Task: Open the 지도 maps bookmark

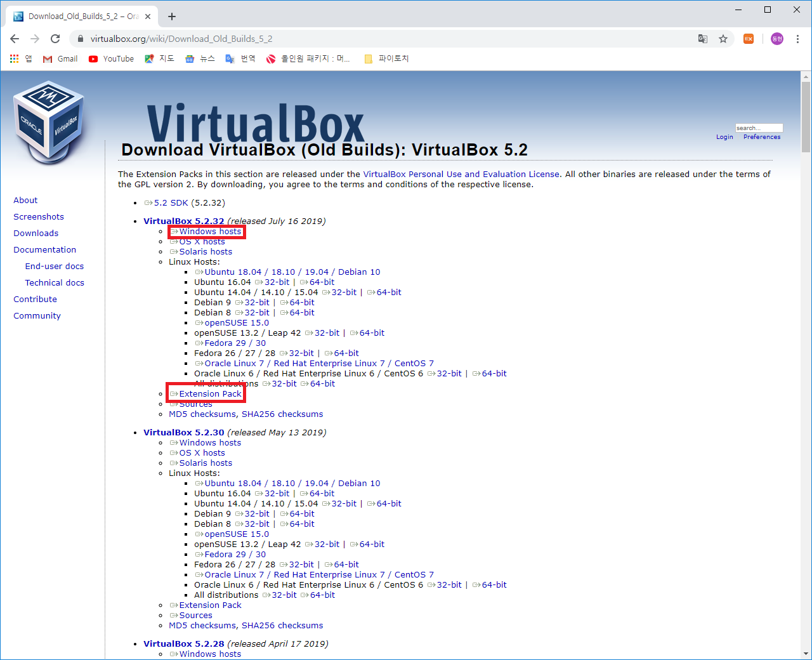Action: click(159, 58)
